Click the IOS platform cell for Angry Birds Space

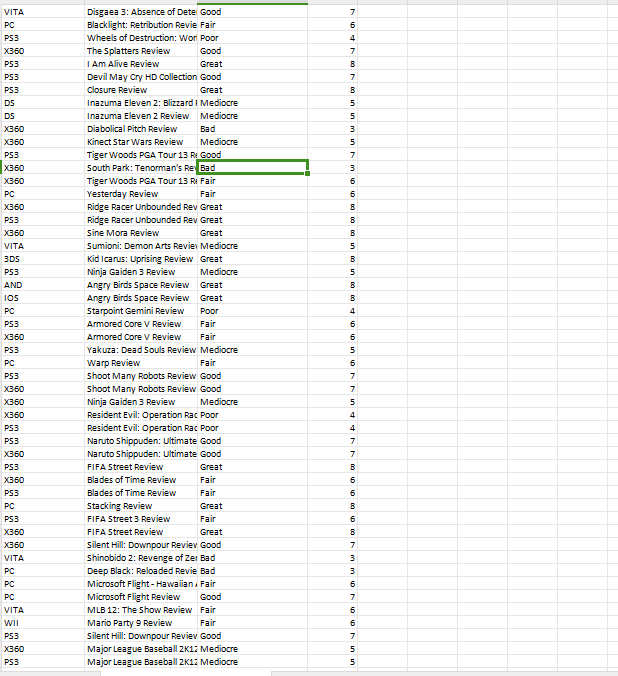pos(42,298)
